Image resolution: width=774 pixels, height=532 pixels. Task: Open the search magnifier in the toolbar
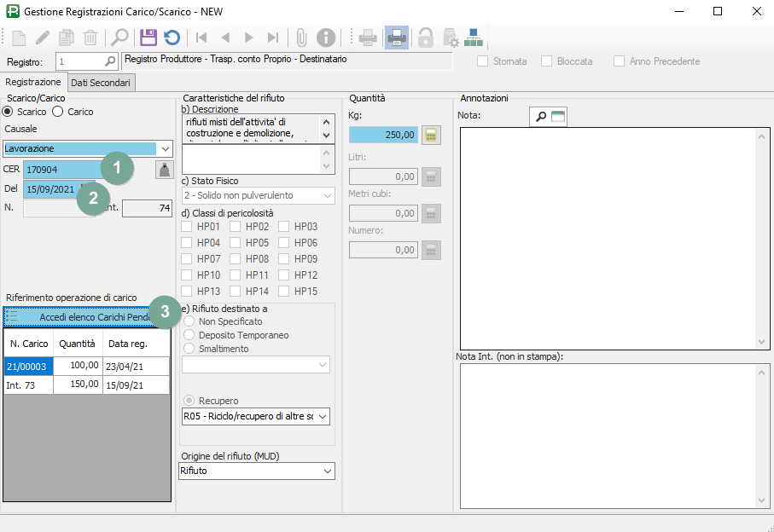pos(119,38)
